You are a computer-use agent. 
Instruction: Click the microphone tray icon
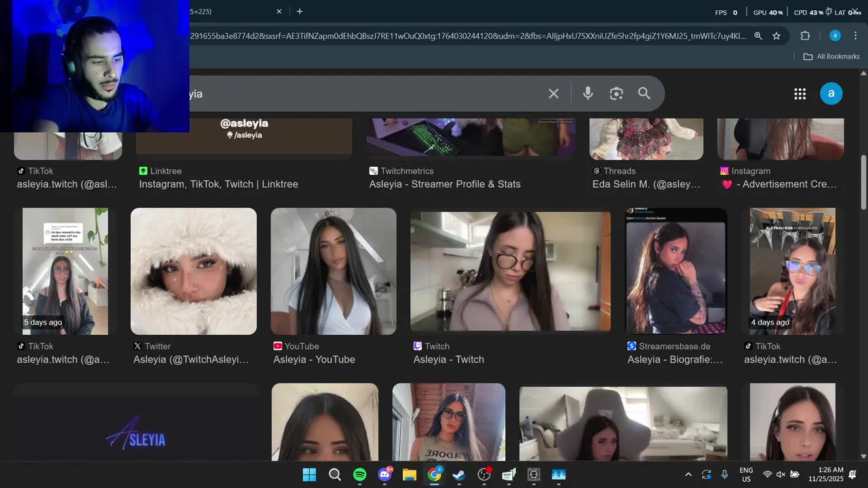pyautogui.click(x=725, y=474)
